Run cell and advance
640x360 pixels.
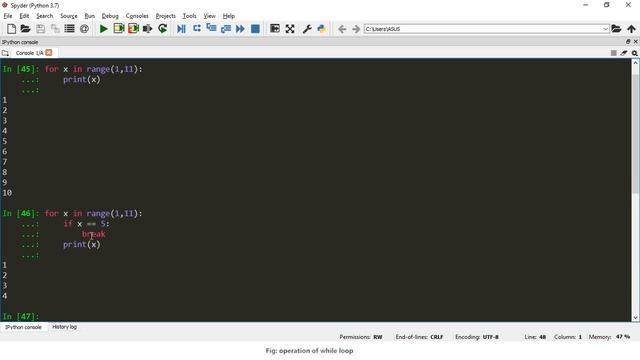pyautogui.click(x=133, y=29)
